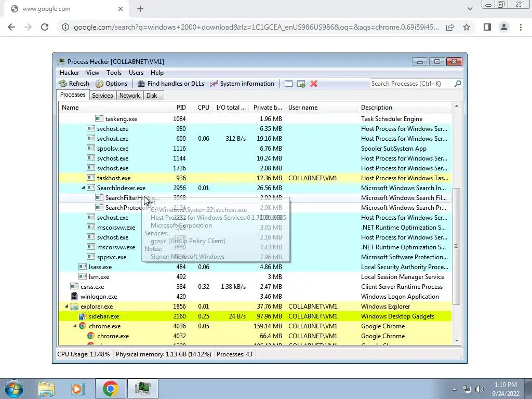Click the Refresh toolbar button

(x=74, y=84)
